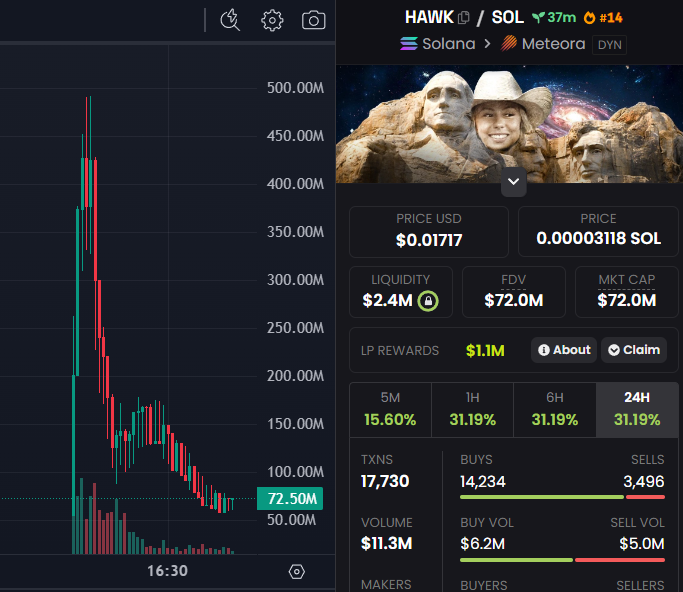Viewport: 683px width, 592px height.
Task: Open the LP rewards About button
Action: [564, 350]
